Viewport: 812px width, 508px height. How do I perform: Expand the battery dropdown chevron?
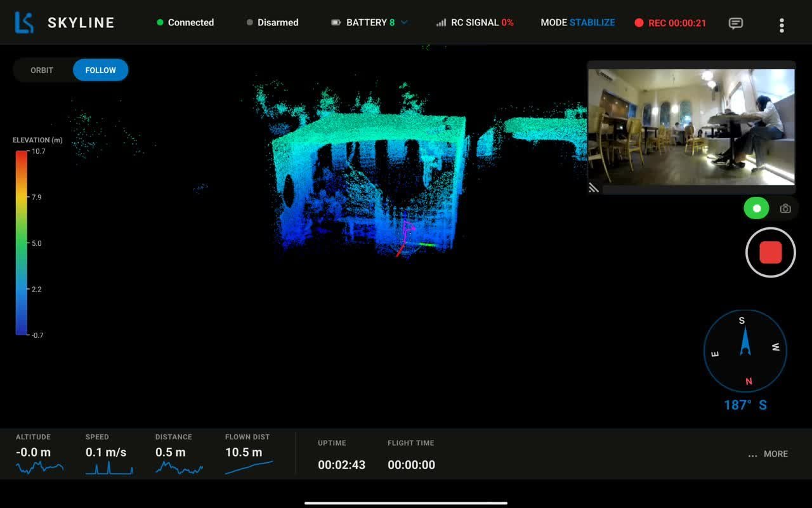pos(404,22)
